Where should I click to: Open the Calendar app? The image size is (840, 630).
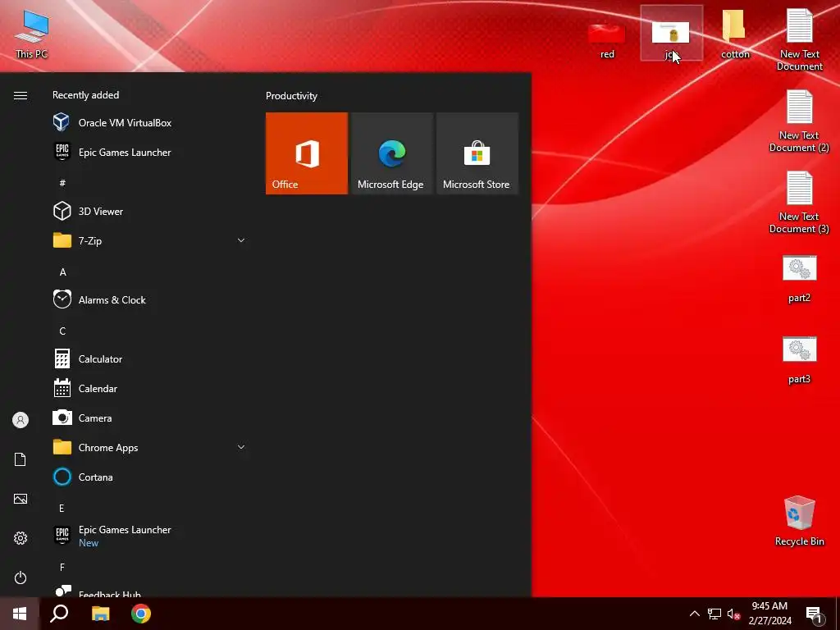149,388
